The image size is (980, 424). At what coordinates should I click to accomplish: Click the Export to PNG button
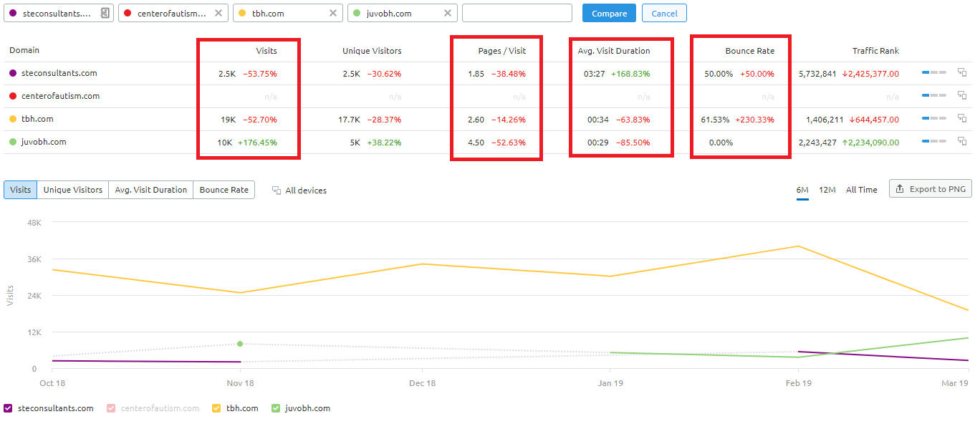tap(931, 189)
